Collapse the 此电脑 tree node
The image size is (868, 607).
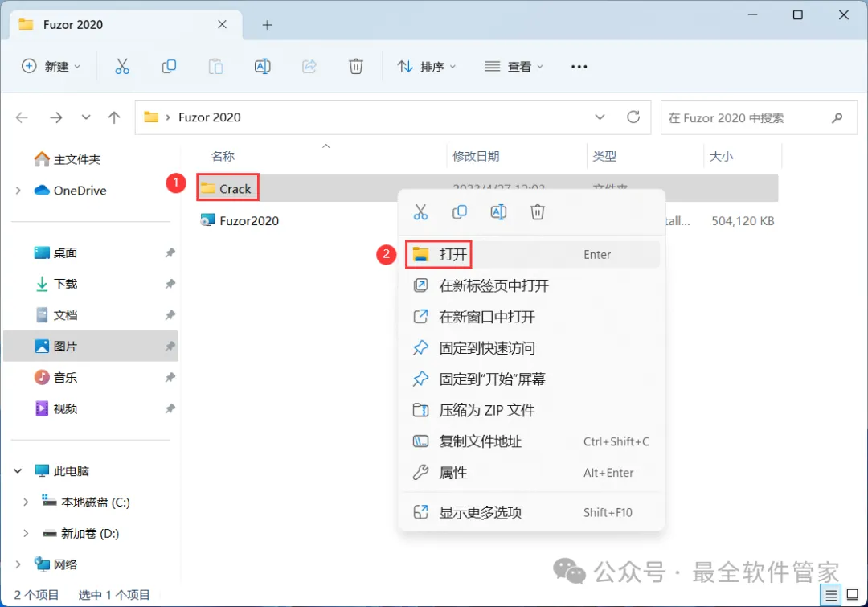pos(18,471)
